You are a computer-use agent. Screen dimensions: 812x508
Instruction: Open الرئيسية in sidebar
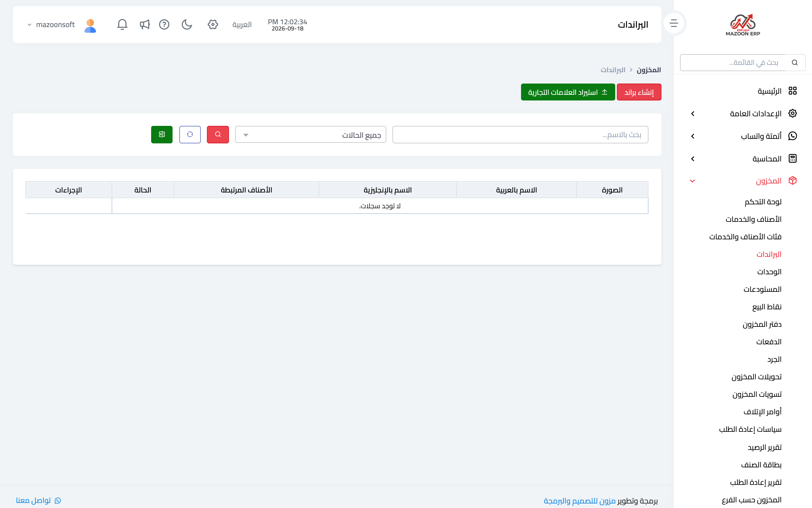point(769,91)
